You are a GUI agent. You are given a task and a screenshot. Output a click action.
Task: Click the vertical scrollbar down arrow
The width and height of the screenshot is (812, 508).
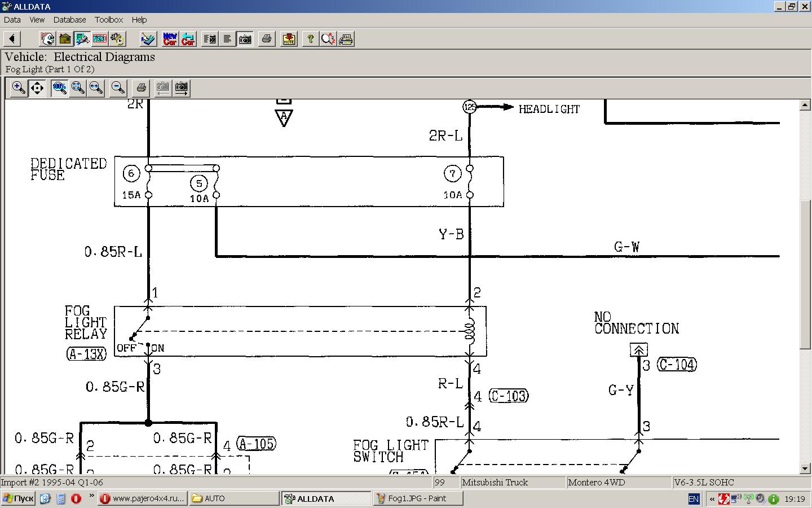click(x=805, y=468)
